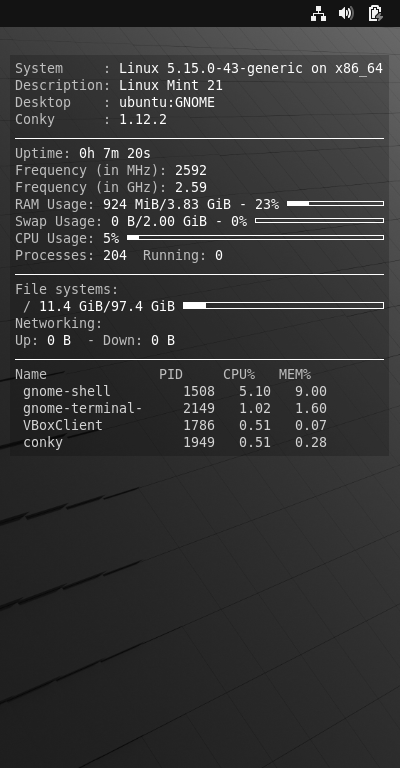The height and width of the screenshot is (768, 400).
Task: Click VBoxClient MEM value '0.07'
Action: [310, 425]
